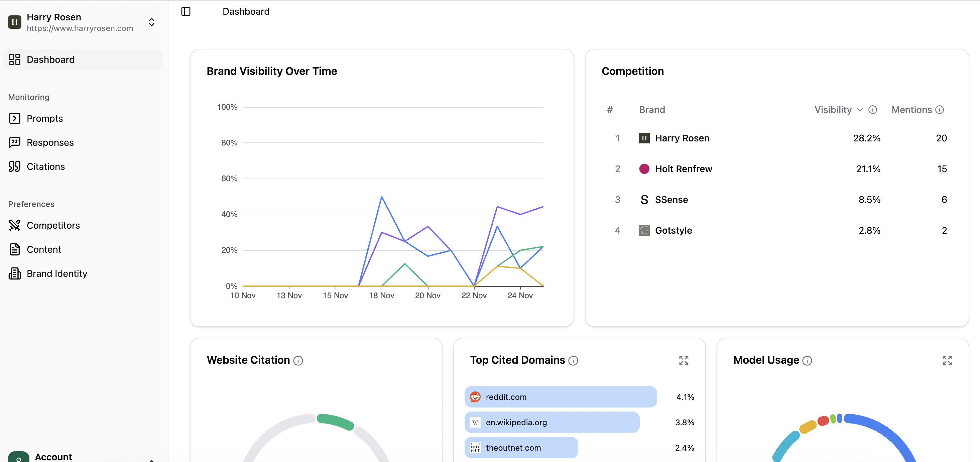Image resolution: width=980 pixels, height=462 pixels.
Task: Collapse the sidebar panel icon
Action: (186, 11)
